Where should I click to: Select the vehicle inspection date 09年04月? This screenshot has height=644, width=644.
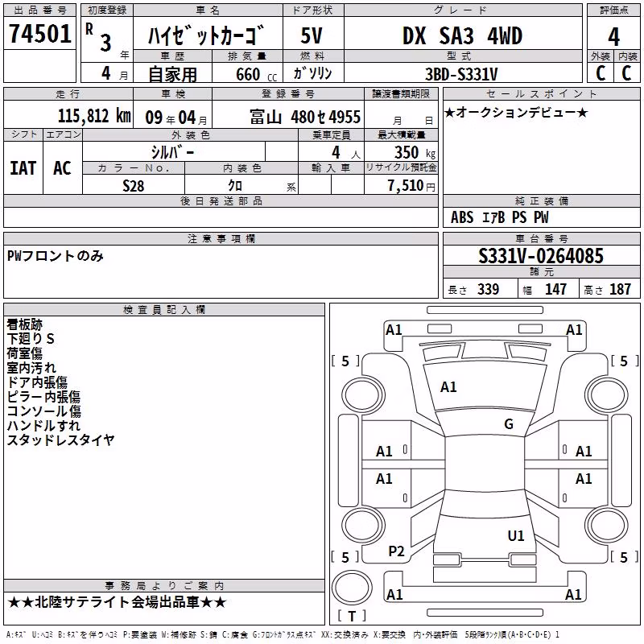click(176, 118)
